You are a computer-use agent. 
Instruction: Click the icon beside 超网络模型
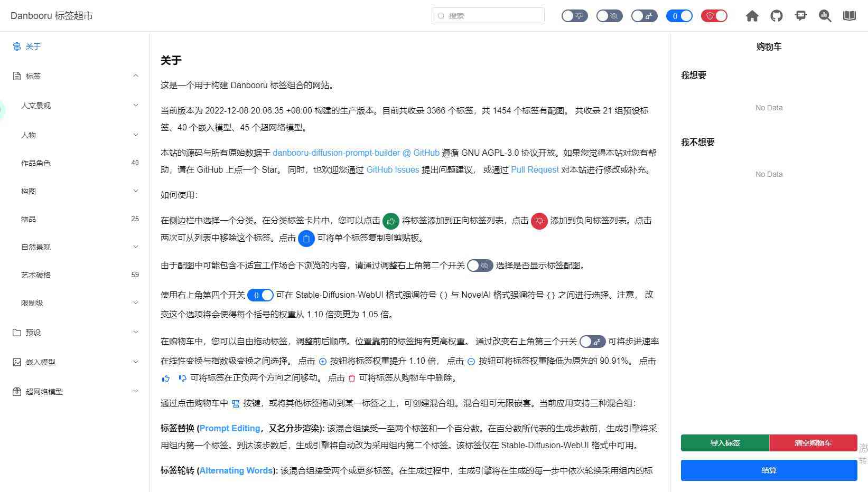pyautogui.click(x=17, y=392)
